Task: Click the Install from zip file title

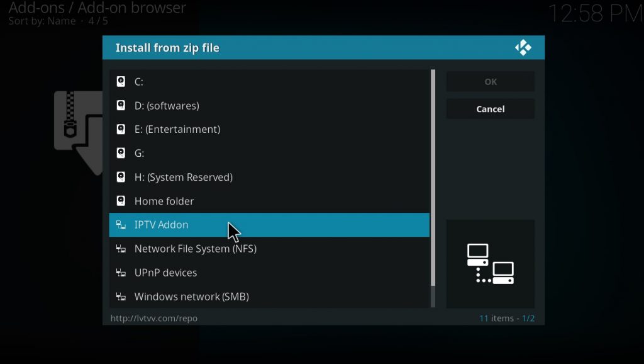Action: tap(167, 48)
